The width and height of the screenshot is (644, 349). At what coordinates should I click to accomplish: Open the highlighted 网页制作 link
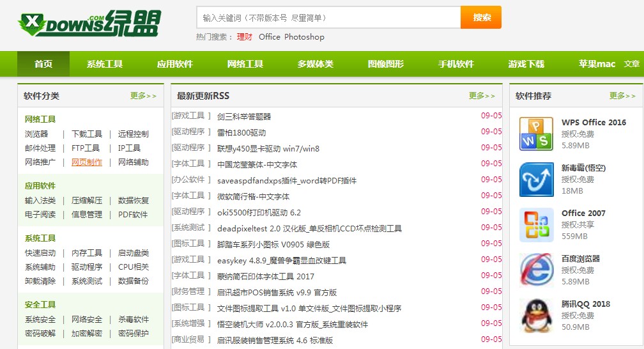(87, 162)
